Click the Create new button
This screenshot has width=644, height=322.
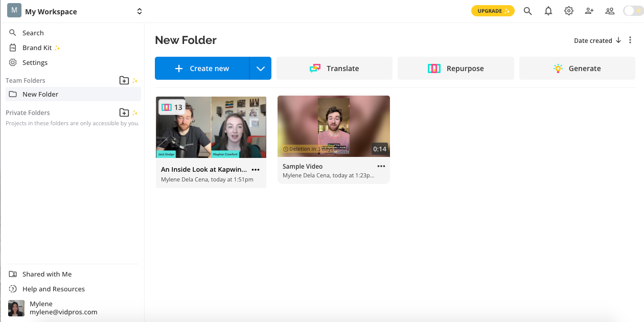point(202,68)
